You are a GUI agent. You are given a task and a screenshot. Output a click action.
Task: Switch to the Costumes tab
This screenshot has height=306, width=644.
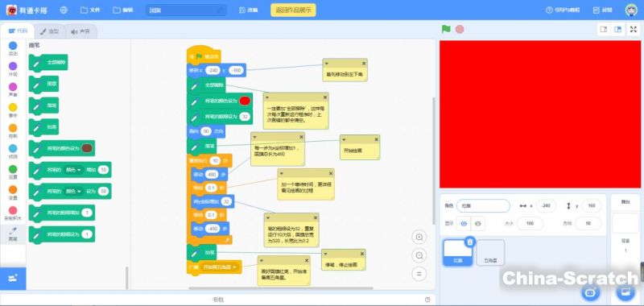pyautogui.click(x=50, y=31)
